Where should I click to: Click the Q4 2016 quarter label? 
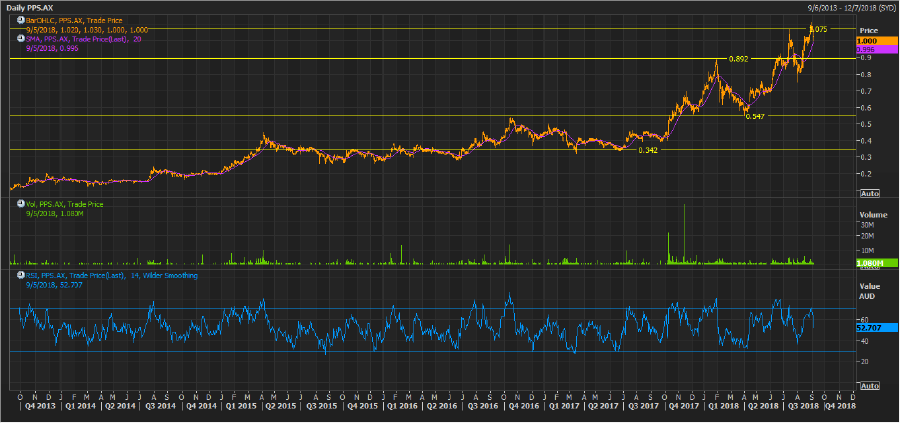coord(522,405)
